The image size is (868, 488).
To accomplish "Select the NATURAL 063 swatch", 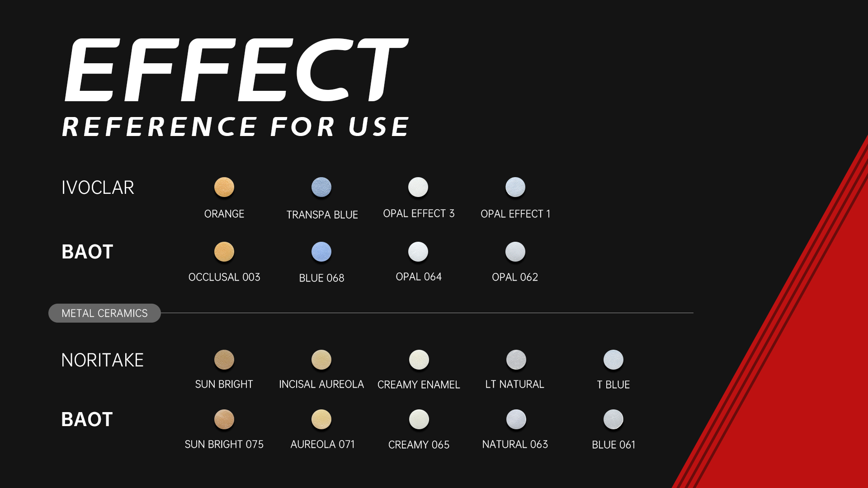I will (x=516, y=419).
